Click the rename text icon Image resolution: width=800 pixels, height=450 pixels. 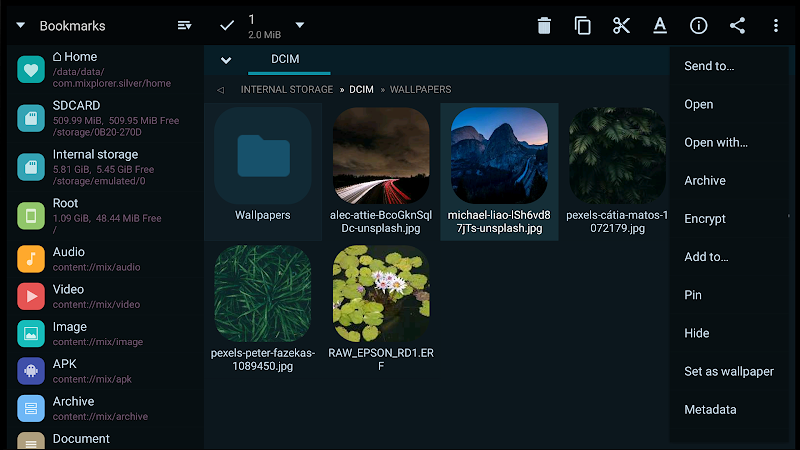click(660, 26)
